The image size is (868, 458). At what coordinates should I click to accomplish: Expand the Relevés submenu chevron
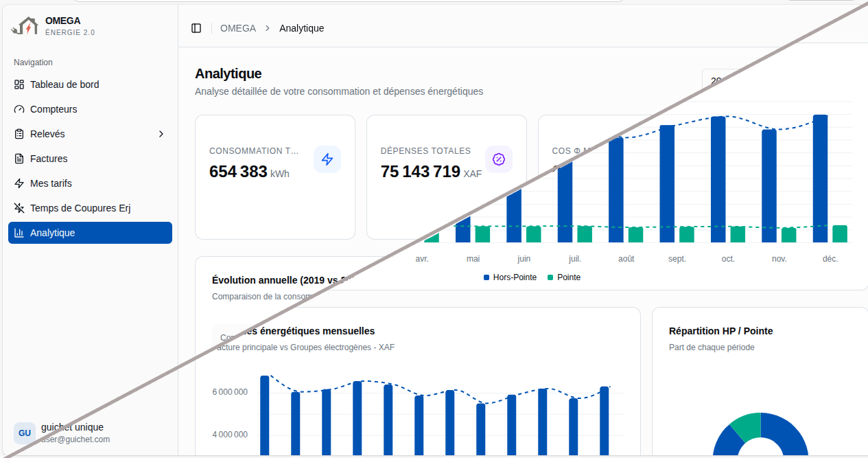[161, 134]
